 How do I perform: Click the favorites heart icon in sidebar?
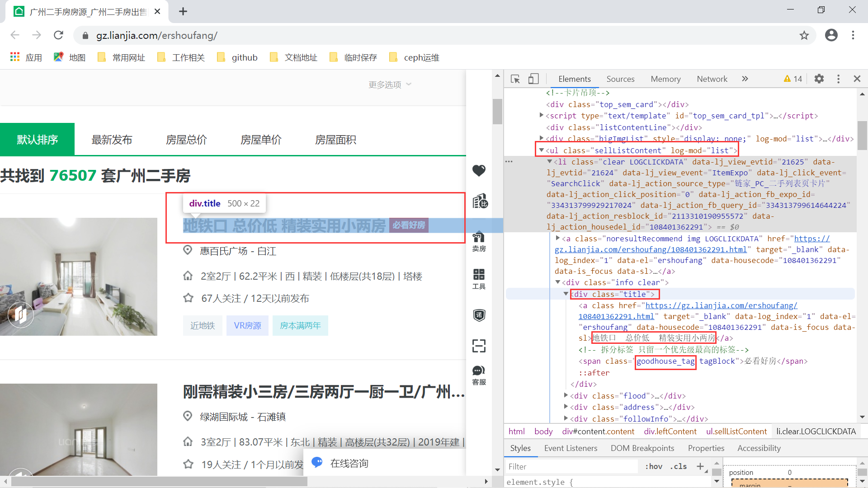coord(479,170)
